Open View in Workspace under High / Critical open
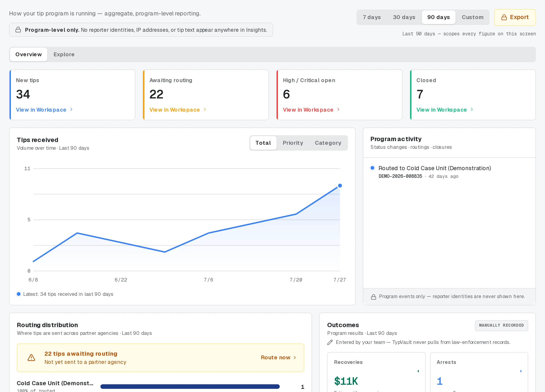This screenshot has width=545, height=392. [x=311, y=110]
